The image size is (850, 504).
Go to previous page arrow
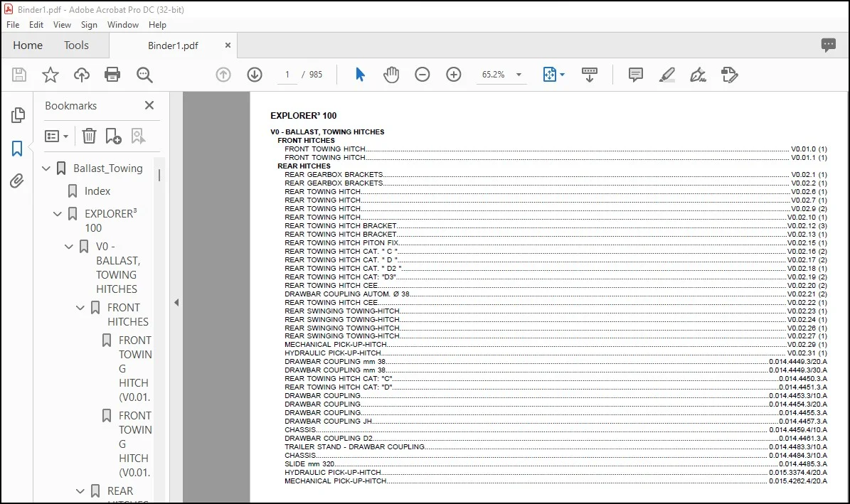[223, 75]
